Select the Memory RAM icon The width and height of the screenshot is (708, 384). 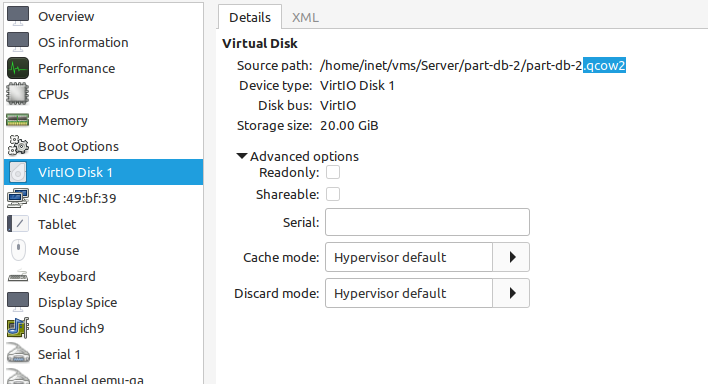pos(18,120)
